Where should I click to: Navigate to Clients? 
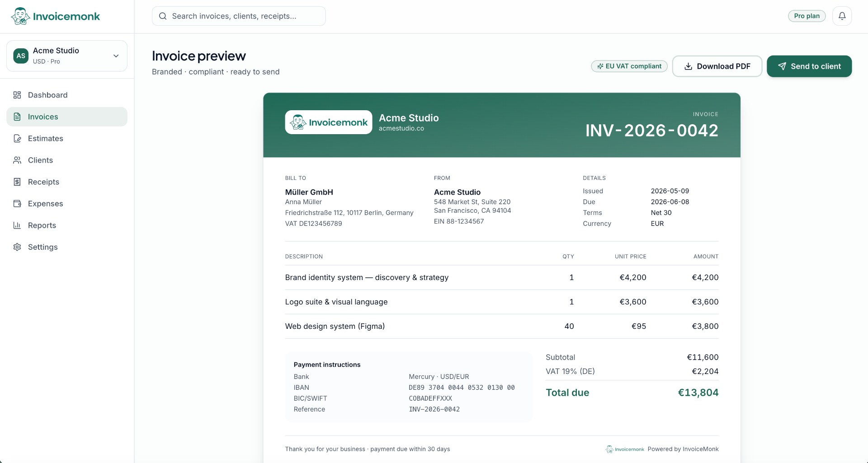(67, 160)
